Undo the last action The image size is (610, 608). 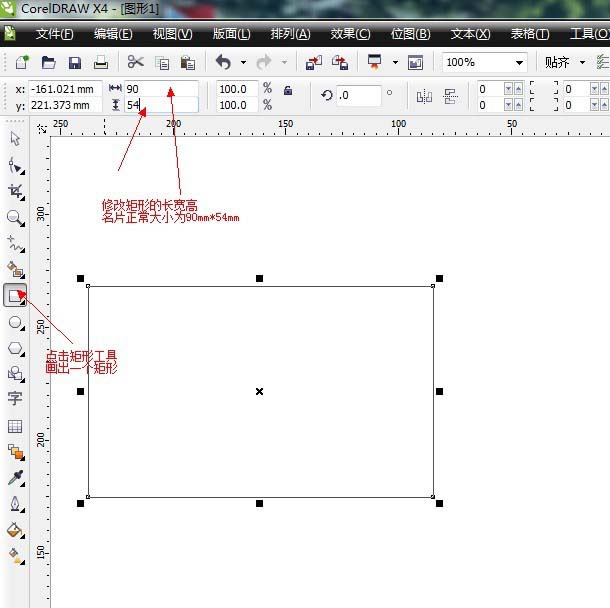click(223, 62)
